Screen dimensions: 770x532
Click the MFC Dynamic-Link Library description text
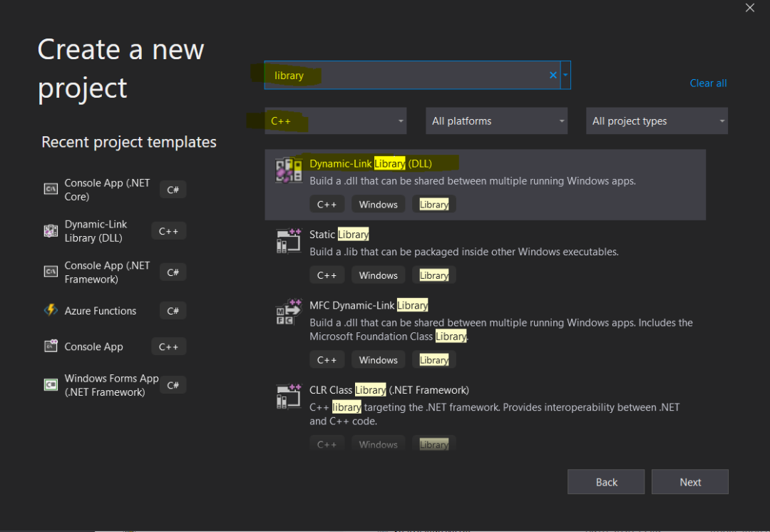click(501, 329)
